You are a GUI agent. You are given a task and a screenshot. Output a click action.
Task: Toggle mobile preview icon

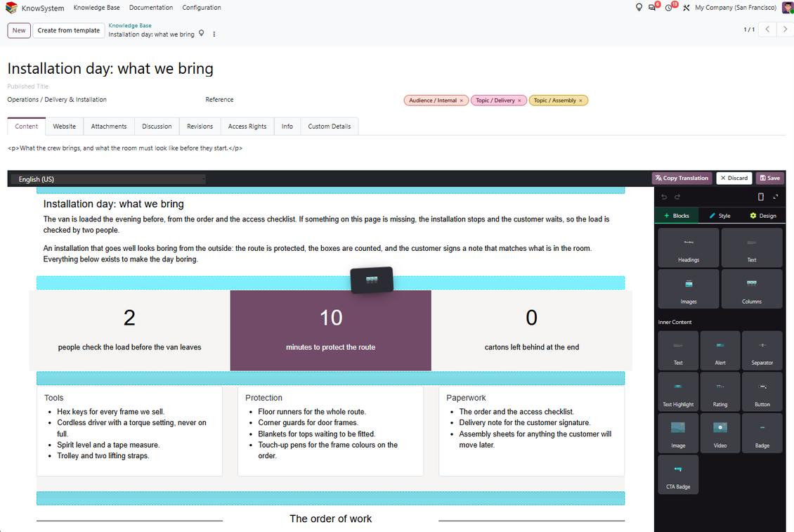(x=760, y=197)
